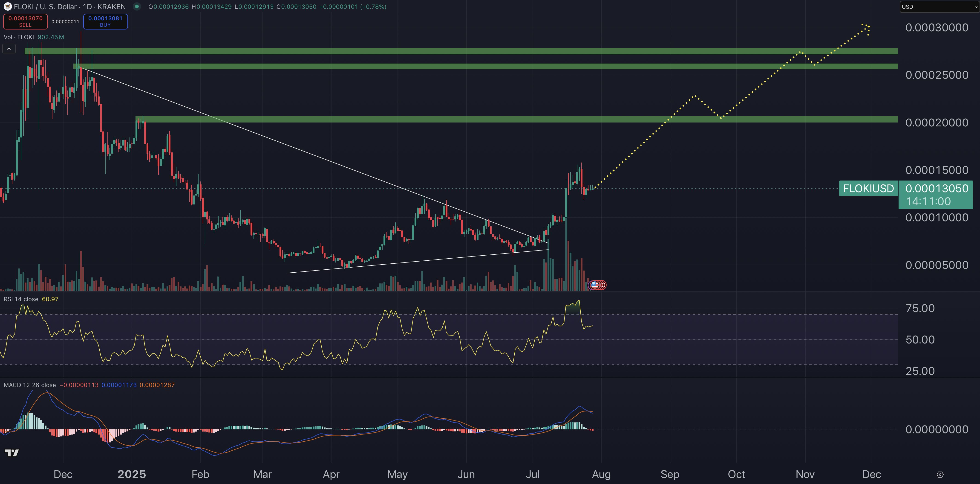Viewport: 980px width, 484px height.
Task: Click the spread value 0.00000011
Action: (x=65, y=22)
